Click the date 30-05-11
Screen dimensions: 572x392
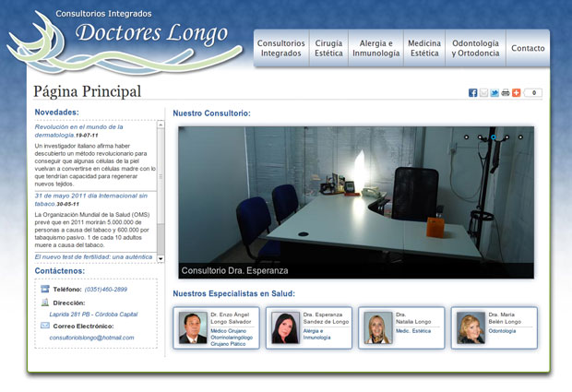click(67, 204)
